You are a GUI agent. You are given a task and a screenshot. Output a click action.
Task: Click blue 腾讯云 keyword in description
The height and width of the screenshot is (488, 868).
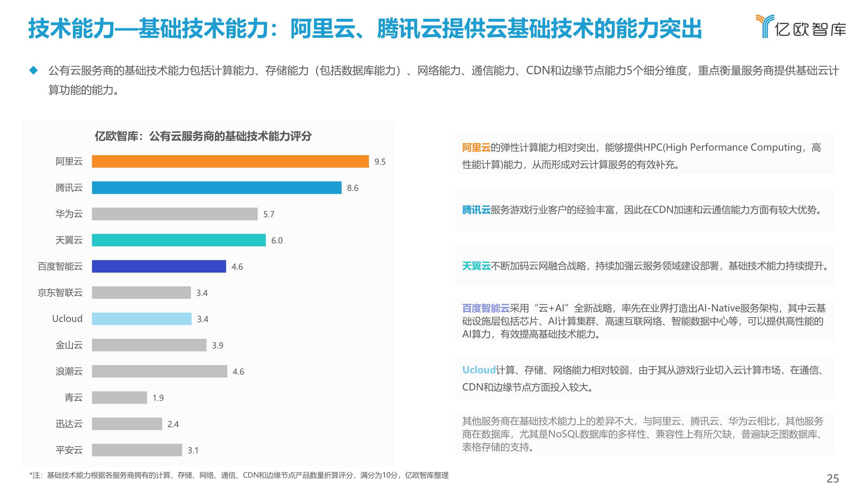click(476, 210)
